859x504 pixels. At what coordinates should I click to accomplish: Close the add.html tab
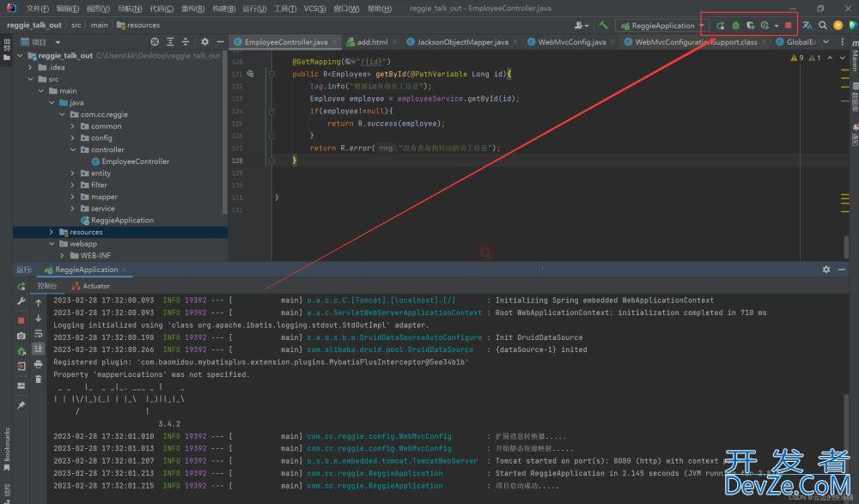(393, 42)
